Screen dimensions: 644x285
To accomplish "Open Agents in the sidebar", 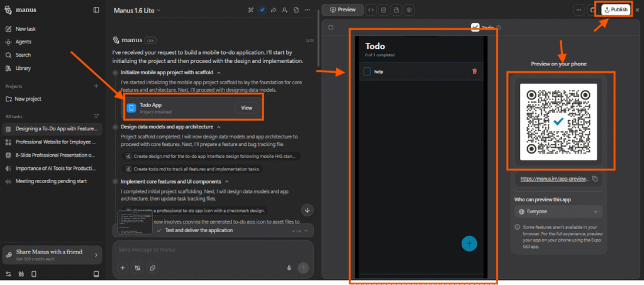I will tap(23, 42).
